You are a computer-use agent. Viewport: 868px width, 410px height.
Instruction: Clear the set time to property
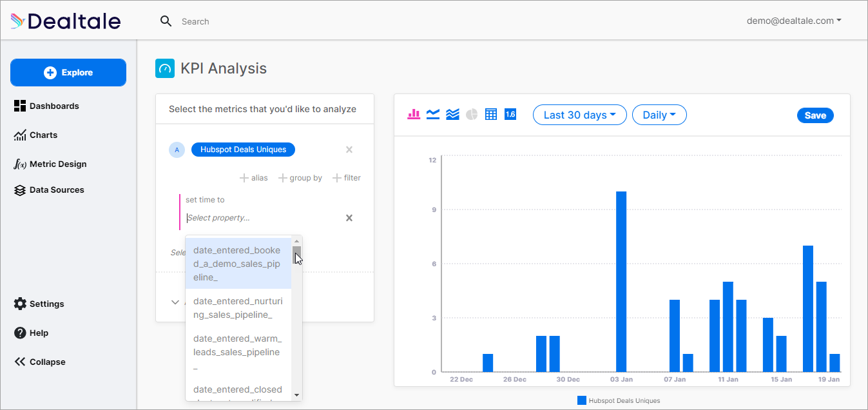(349, 218)
